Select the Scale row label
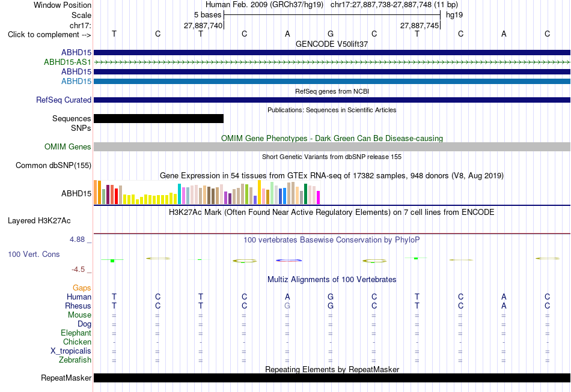The height and width of the screenshot is (392, 571). (x=81, y=15)
